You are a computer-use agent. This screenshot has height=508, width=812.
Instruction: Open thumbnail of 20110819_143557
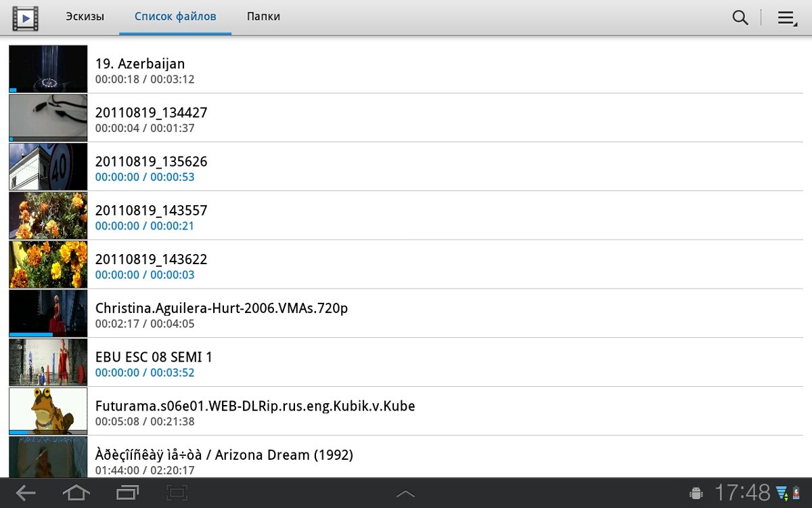pyautogui.click(x=48, y=215)
